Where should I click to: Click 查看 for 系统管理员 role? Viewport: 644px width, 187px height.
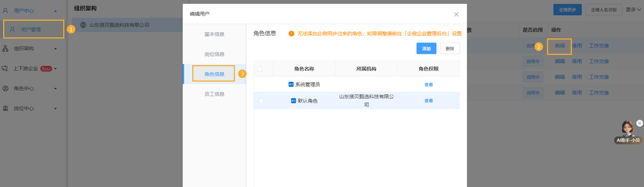[x=429, y=85]
